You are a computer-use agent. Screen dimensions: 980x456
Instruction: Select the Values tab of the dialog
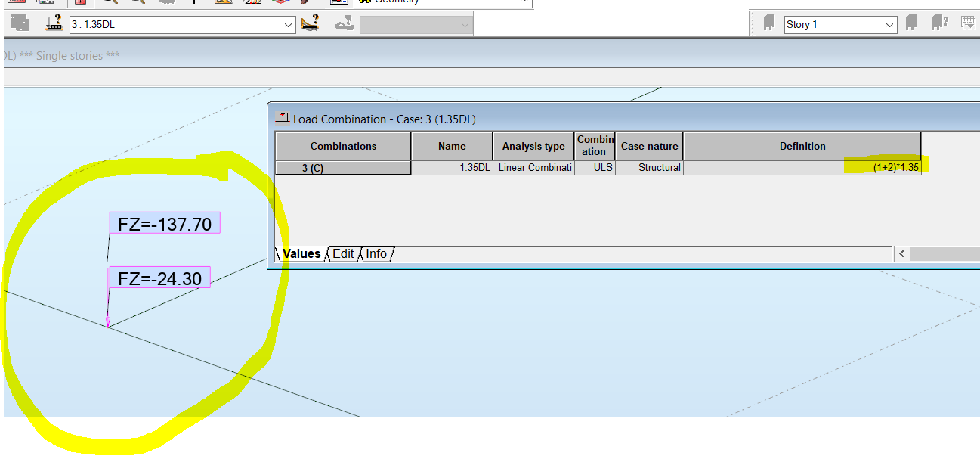[x=301, y=253]
